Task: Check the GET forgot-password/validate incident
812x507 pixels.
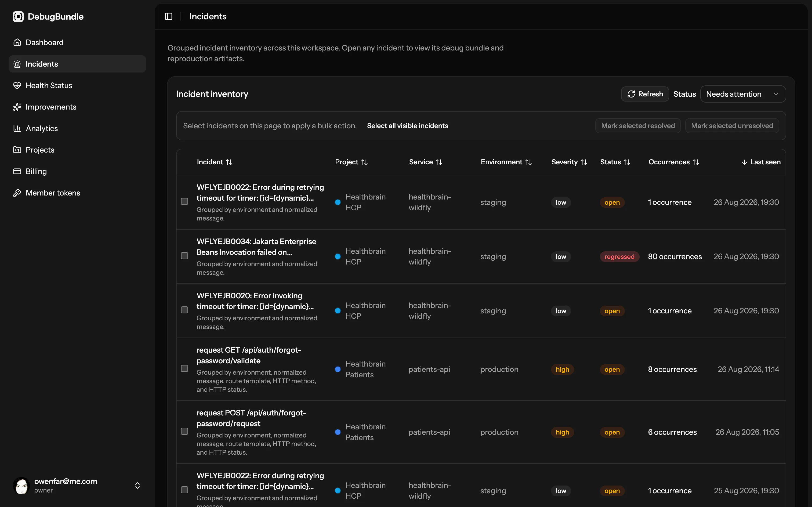Action: (184, 368)
